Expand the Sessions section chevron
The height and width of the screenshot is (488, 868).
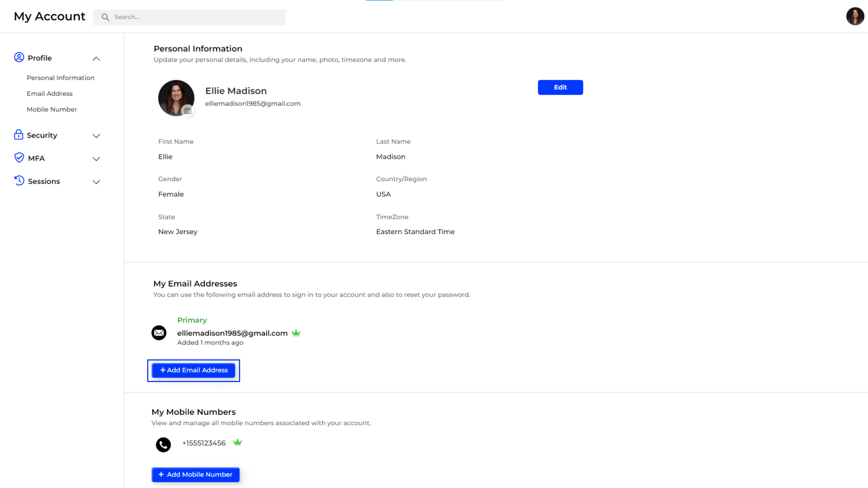pos(96,182)
